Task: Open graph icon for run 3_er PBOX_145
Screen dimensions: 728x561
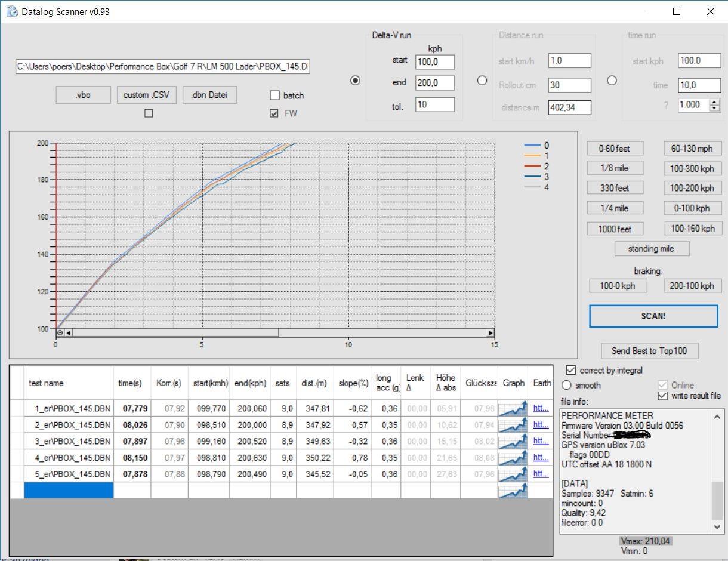Action: pyautogui.click(x=513, y=442)
